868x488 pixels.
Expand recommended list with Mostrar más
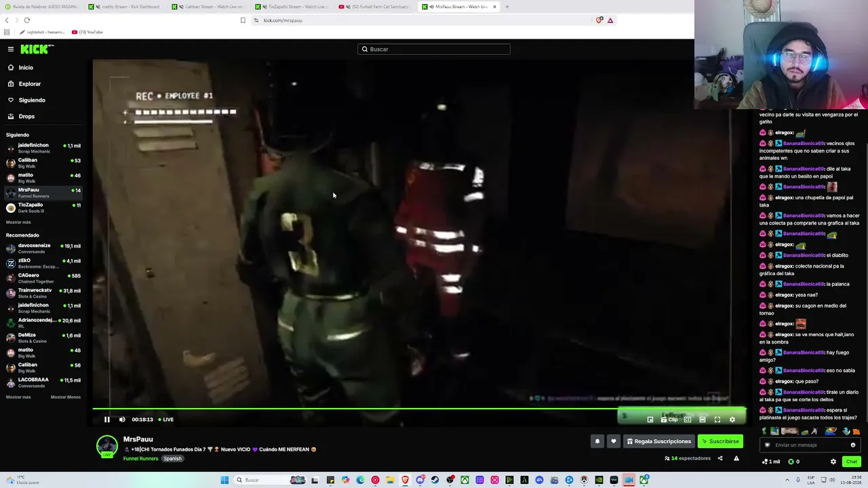tap(18, 397)
